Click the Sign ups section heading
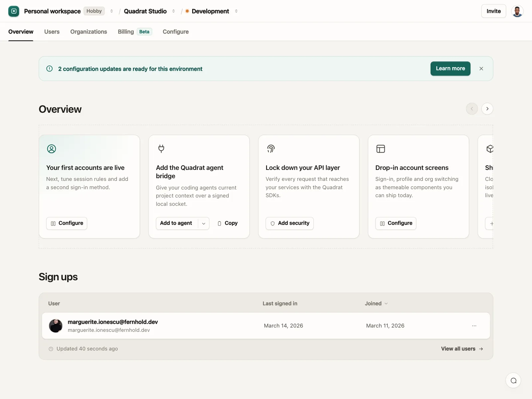The height and width of the screenshot is (399, 532). (x=58, y=277)
